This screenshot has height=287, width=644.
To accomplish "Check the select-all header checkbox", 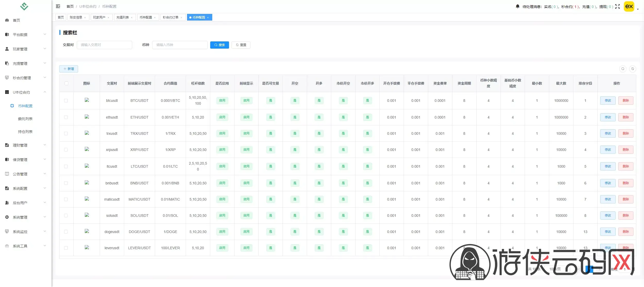I will (x=66, y=83).
